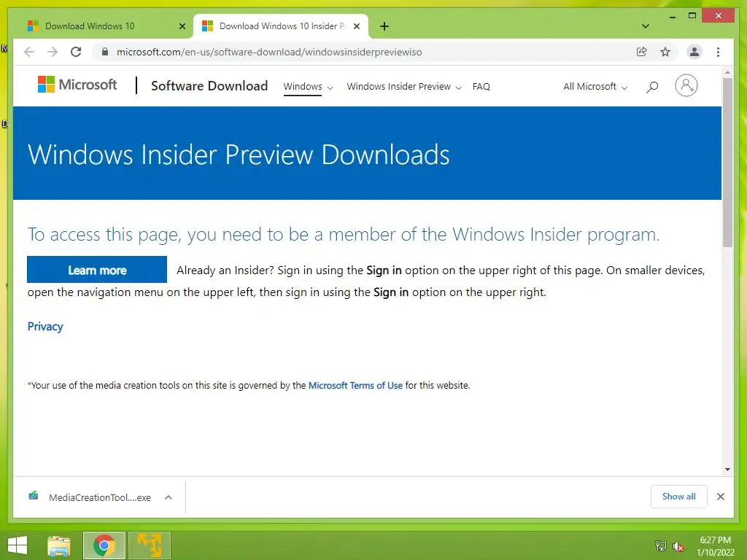Expand the Windows nav menu
This screenshot has height=560, width=747.
pos(308,87)
